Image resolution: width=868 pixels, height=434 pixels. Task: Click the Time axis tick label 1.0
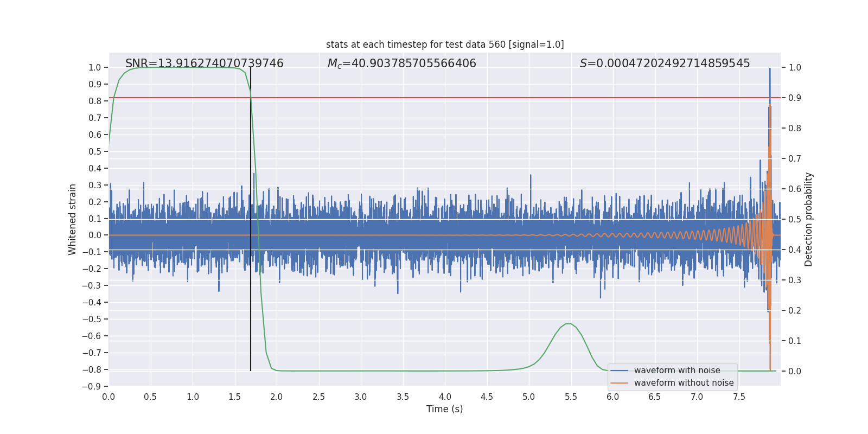pyautogui.click(x=193, y=397)
